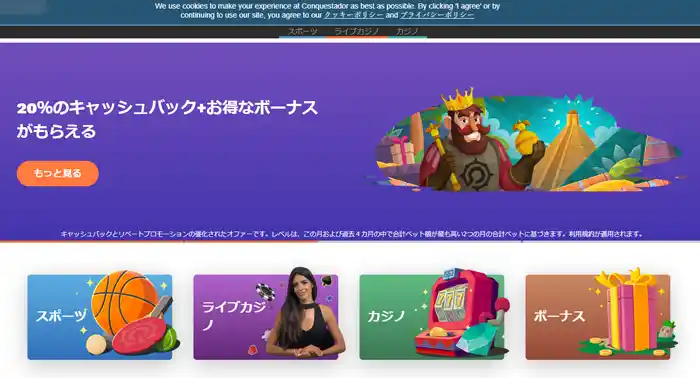Open the プライバシーポリシー link in cookie notice
700x378 pixels.
coord(437,15)
